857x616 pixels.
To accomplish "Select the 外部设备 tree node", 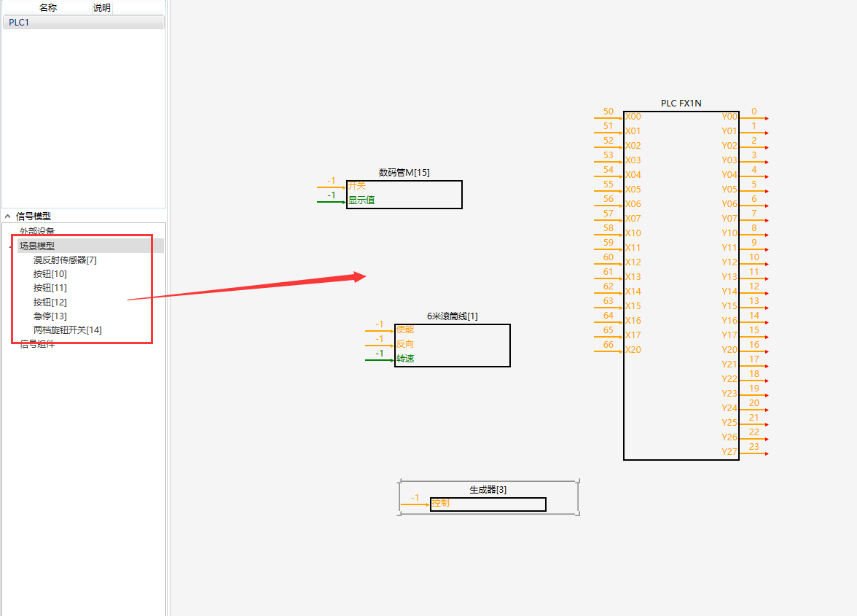I will [x=37, y=231].
